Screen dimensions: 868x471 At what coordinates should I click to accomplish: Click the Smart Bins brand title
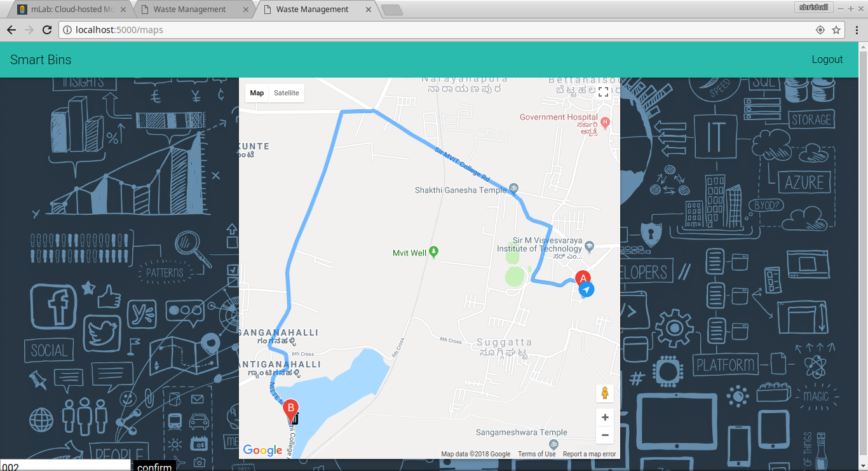click(41, 60)
